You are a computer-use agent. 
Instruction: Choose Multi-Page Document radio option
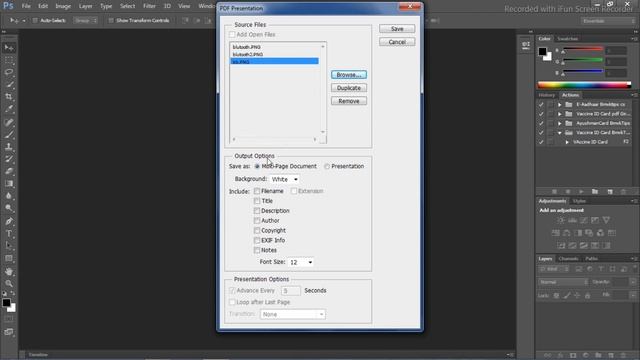pos(257,167)
